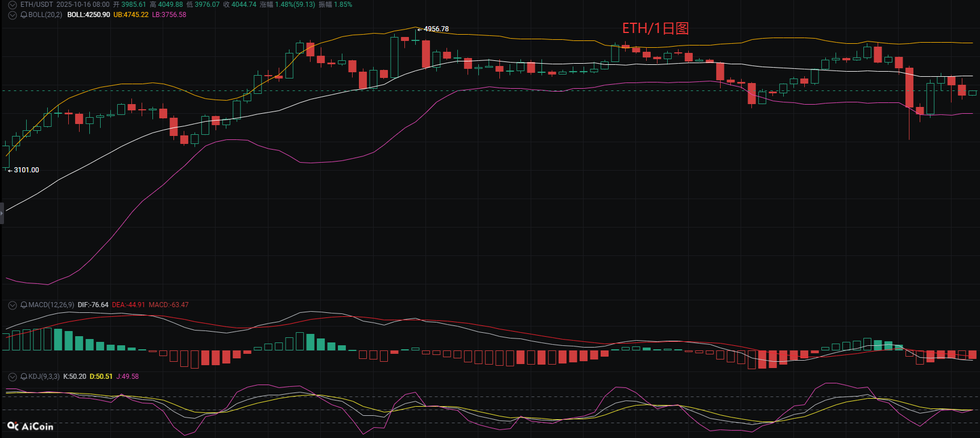Click the high price 4049.88
This screenshot has height=438, width=980.
point(171,5)
